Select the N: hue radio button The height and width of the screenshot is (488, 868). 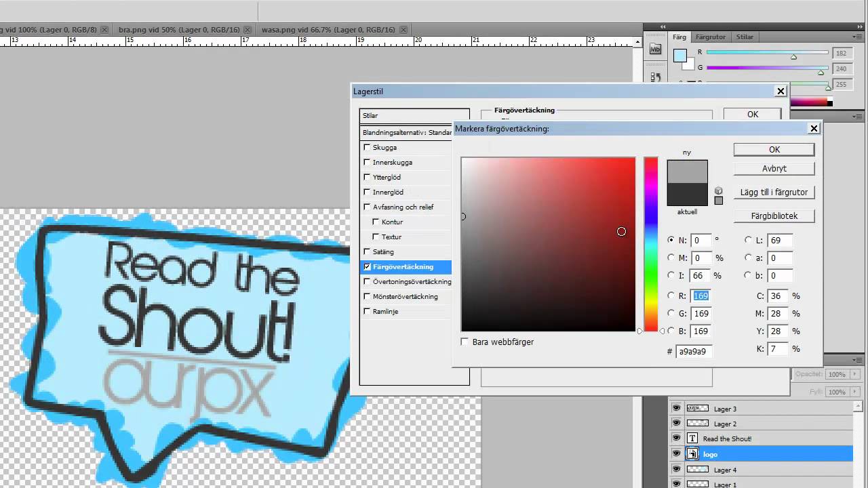pos(671,240)
